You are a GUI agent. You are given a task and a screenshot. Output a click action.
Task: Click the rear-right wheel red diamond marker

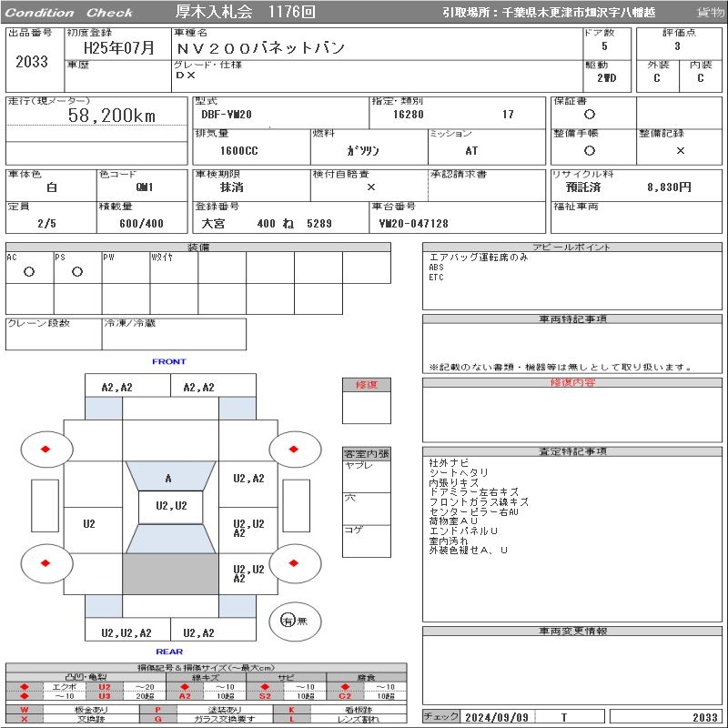pyautogui.click(x=293, y=563)
